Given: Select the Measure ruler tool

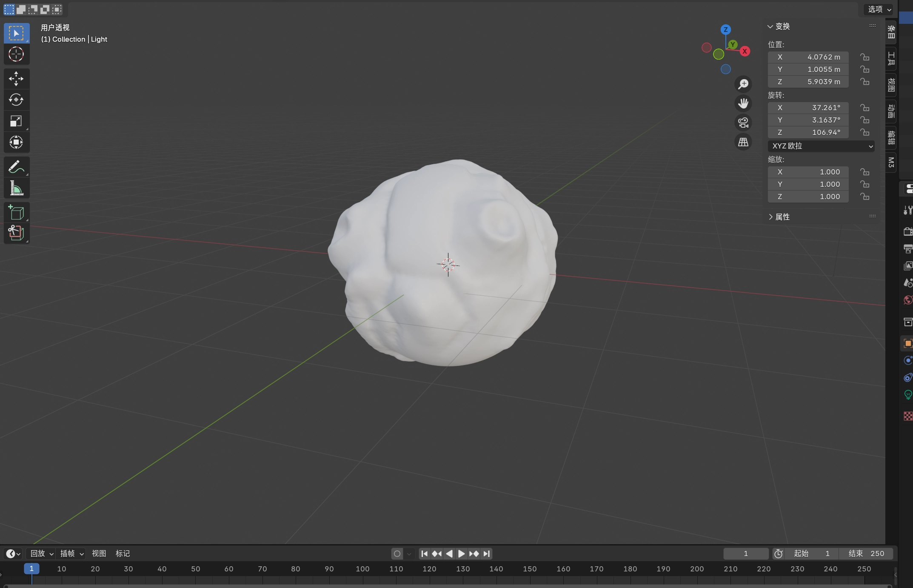Looking at the screenshot, I should coord(16,188).
